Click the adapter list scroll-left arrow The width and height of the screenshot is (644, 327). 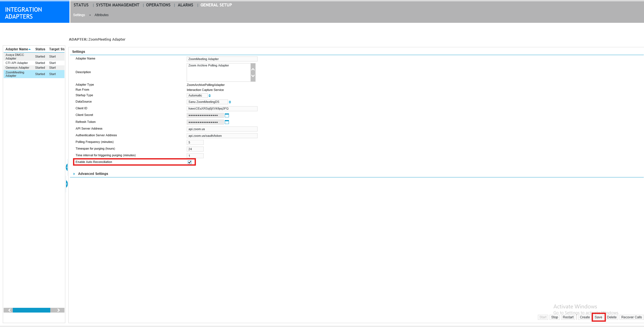[x=9, y=310]
